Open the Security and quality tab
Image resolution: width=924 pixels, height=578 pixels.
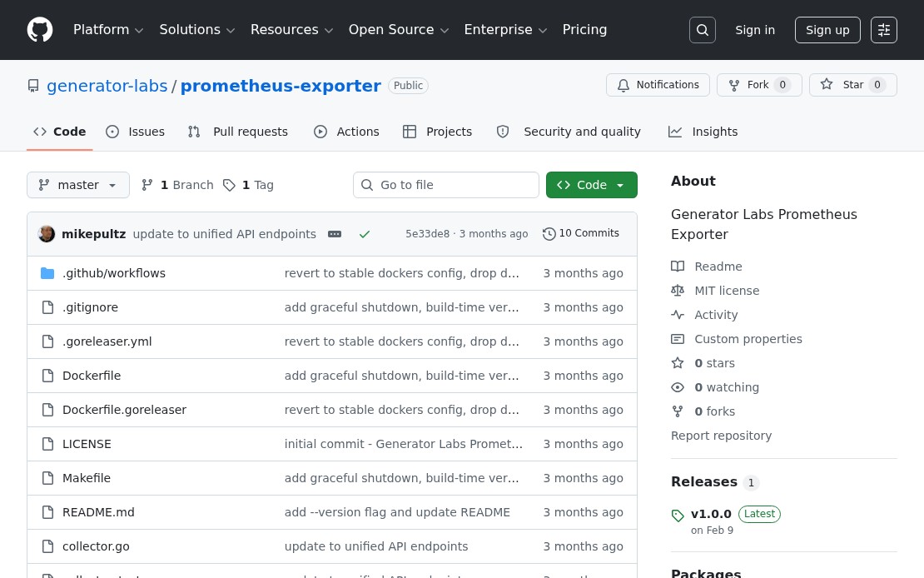coord(569,132)
